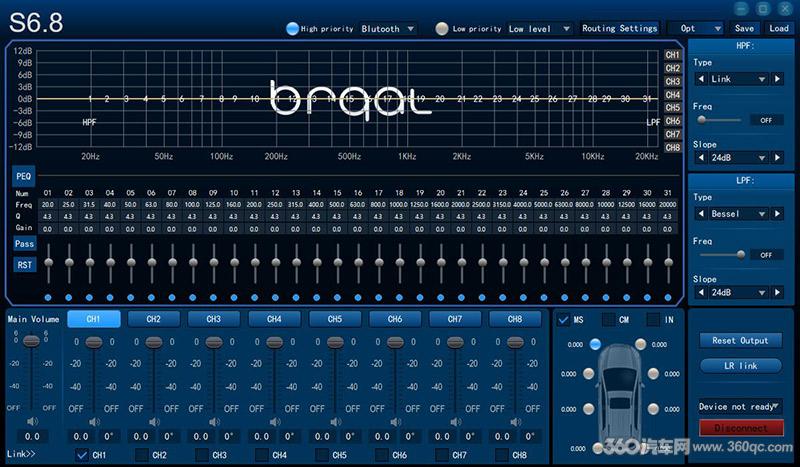Screen dimensions: 800x467
Task: Switch to the CH8 channel tab
Action: tap(515, 319)
